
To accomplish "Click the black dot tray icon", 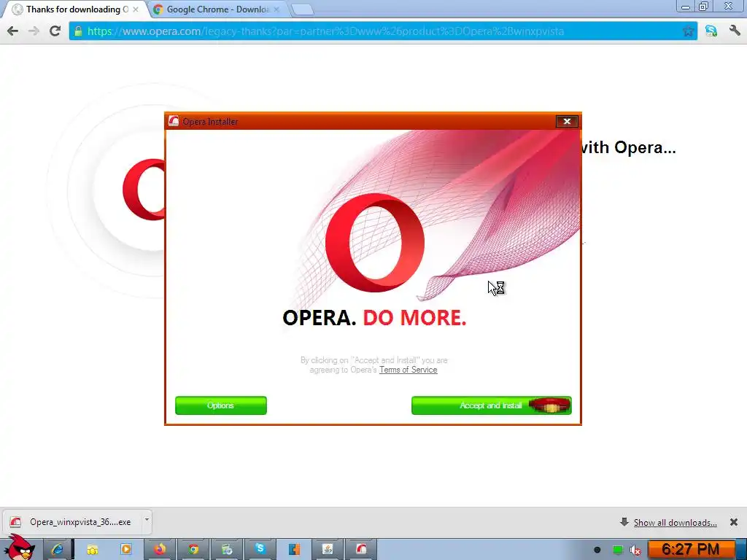I will [x=597, y=550].
